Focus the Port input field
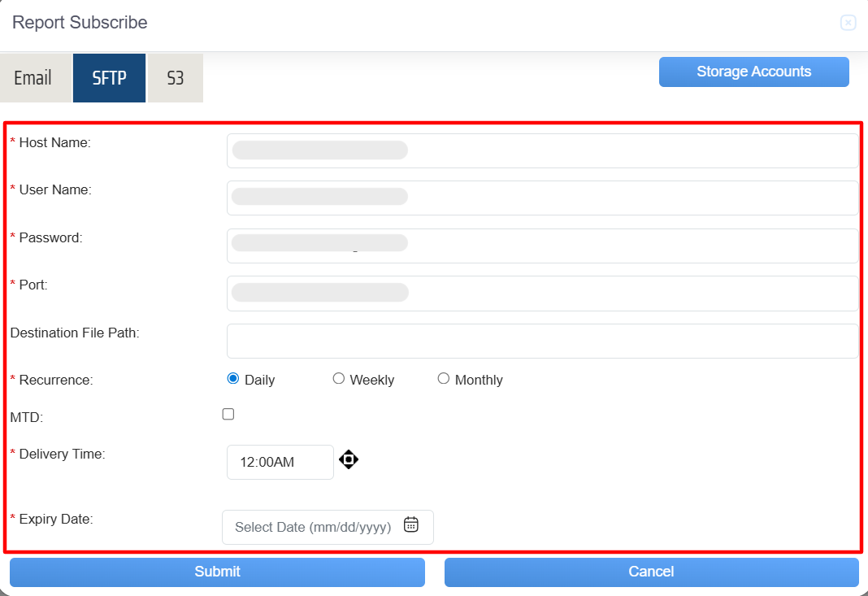Screen dimensions: 868x596 point(542,293)
